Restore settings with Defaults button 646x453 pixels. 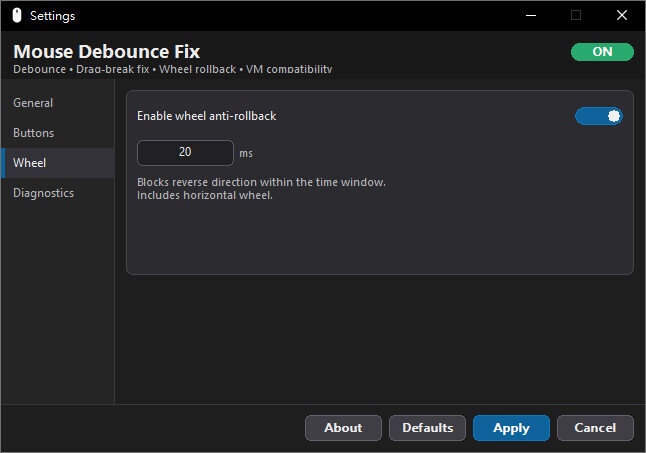(427, 428)
